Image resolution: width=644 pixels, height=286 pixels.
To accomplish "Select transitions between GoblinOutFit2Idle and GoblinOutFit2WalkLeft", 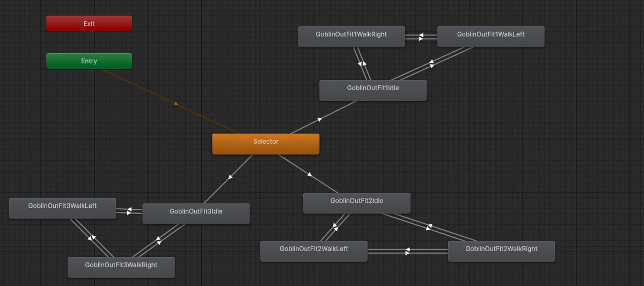I will pyautogui.click(x=335, y=227).
